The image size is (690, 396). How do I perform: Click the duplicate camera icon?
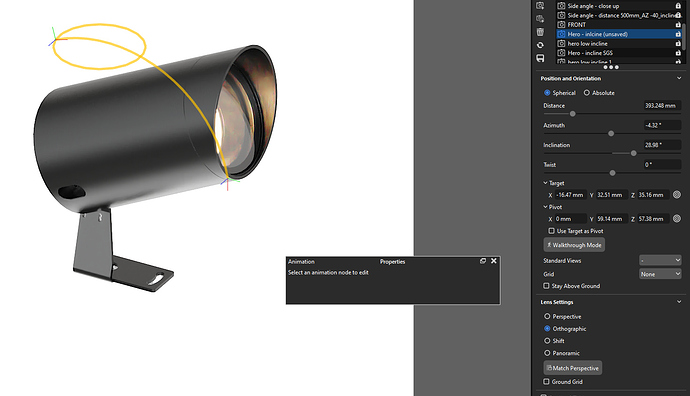[x=540, y=19]
